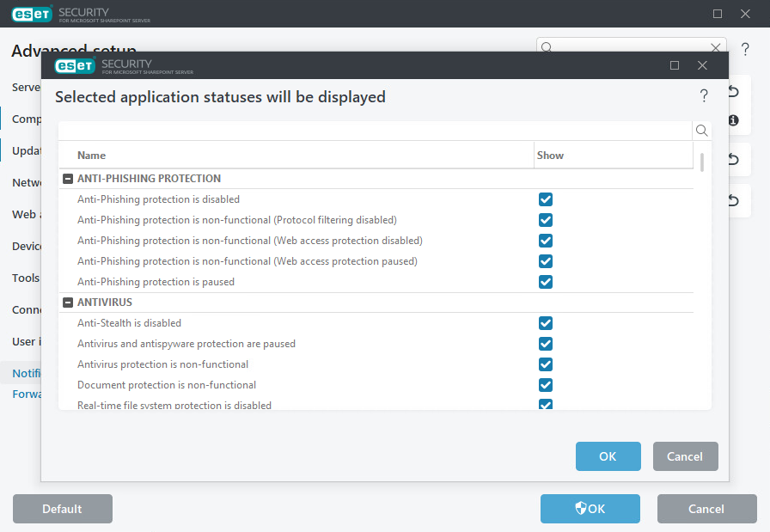The width and height of the screenshot is (770, 532).
Task: Confirm statuses with the OK button
Action: (x=608, y=456)
